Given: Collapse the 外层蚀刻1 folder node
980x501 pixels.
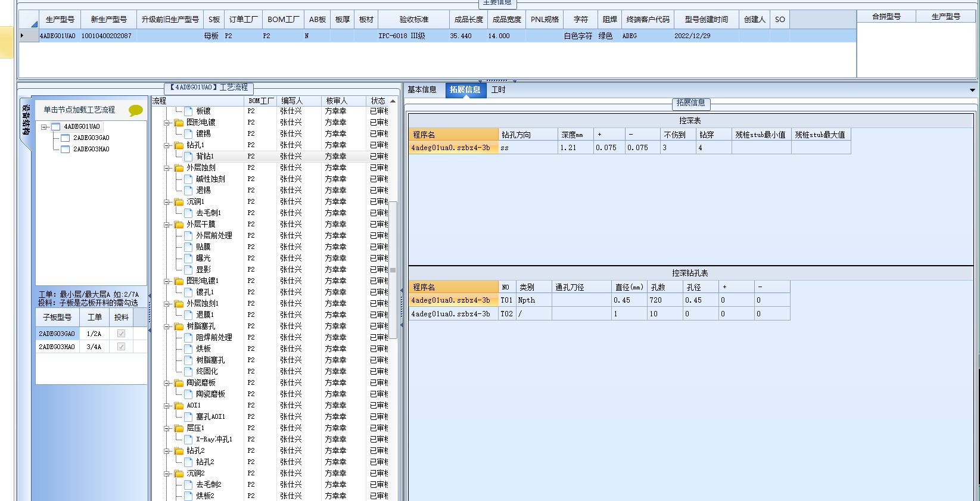Looking at the screenshot, I should (x=167, y=304).
